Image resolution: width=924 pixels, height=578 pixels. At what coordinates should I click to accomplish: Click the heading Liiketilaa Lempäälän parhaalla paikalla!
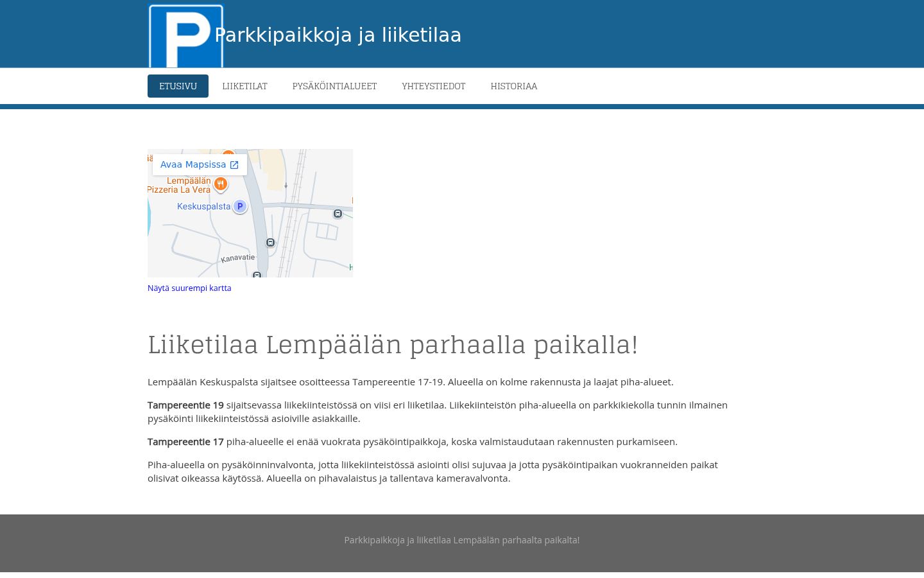pyautogui.click(x=393, y=344)
